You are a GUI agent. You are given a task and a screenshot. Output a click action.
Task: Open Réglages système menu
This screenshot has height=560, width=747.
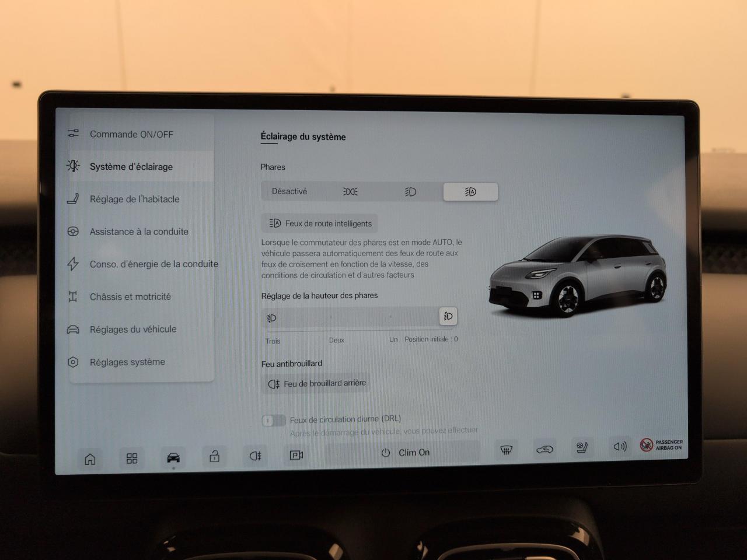140,362
